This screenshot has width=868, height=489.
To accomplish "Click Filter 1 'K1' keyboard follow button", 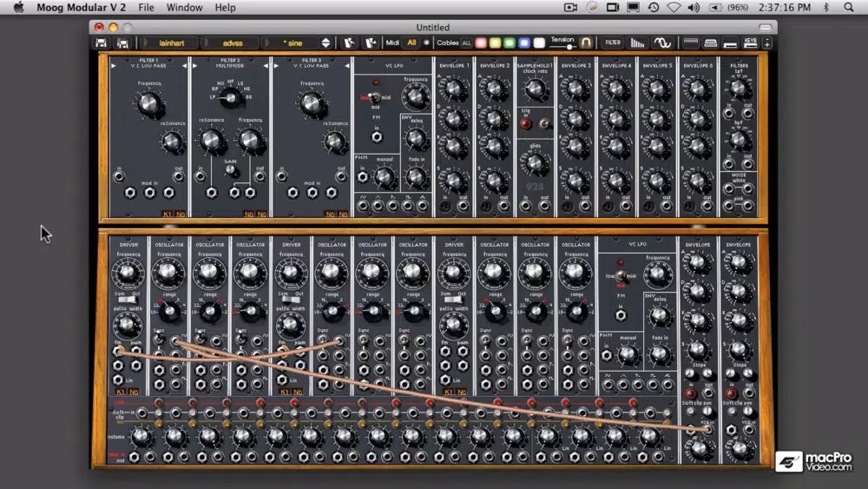I will (x=168, y=214).
